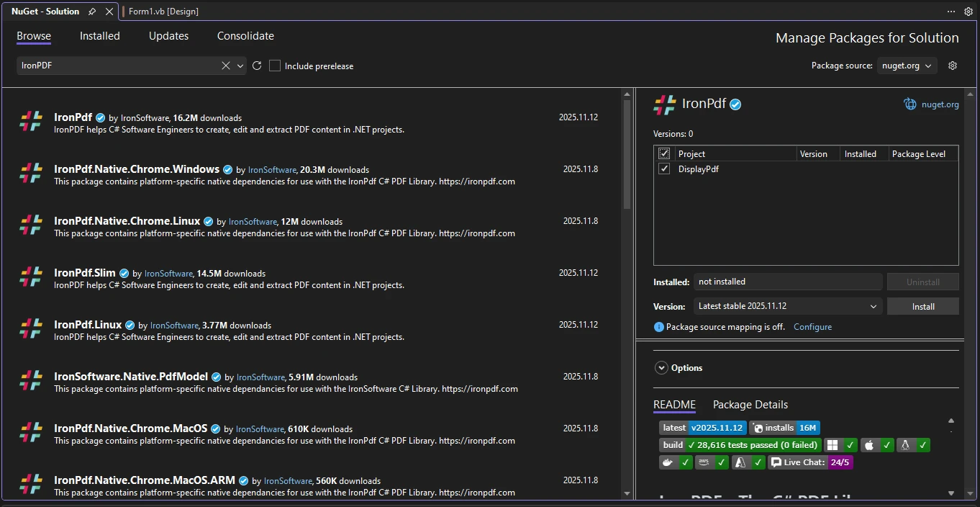
Task: Open NuGet package source settings gear icon
Action: pos(953,66)
